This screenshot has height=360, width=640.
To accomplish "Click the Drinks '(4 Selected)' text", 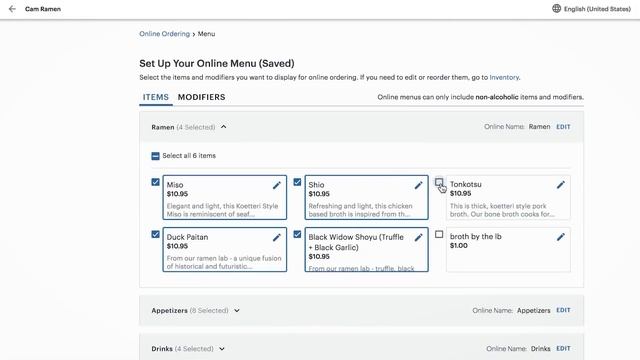I will [x=194, y=349].
